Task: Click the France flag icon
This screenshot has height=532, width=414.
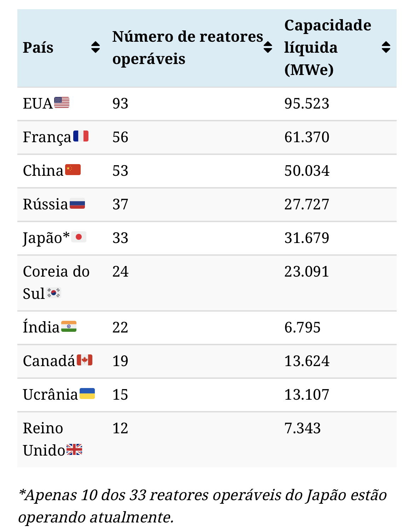Action: click(x=81, y=136)
